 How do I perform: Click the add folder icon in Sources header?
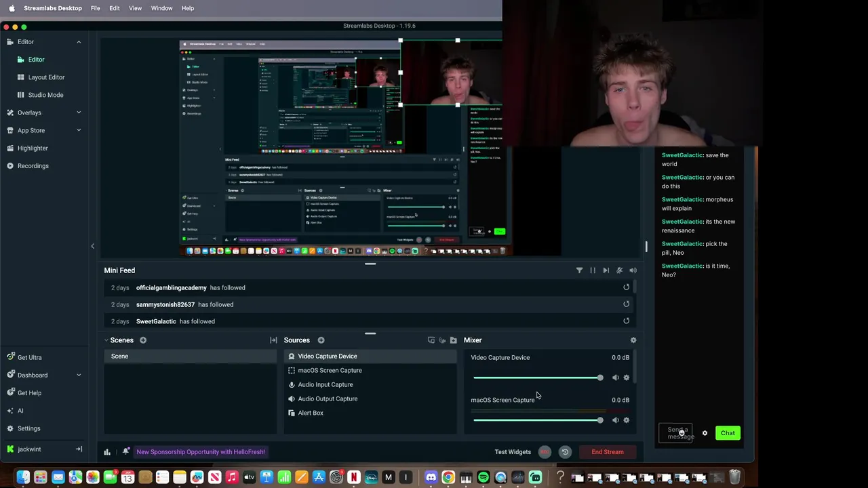[x=453, y=340]
